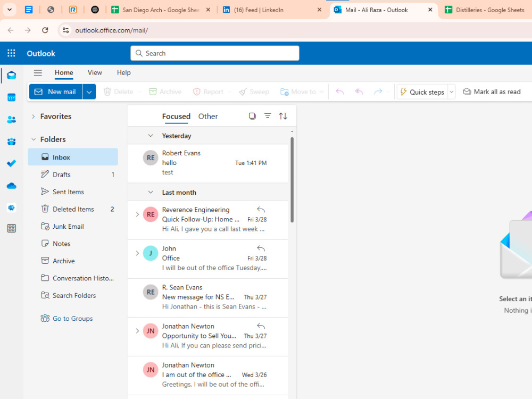The width and height of the screenshot is (532, 399).
Task: Click the Reply arrow in the toolbar
Action: pyautogui.click(x=340, y=92)
